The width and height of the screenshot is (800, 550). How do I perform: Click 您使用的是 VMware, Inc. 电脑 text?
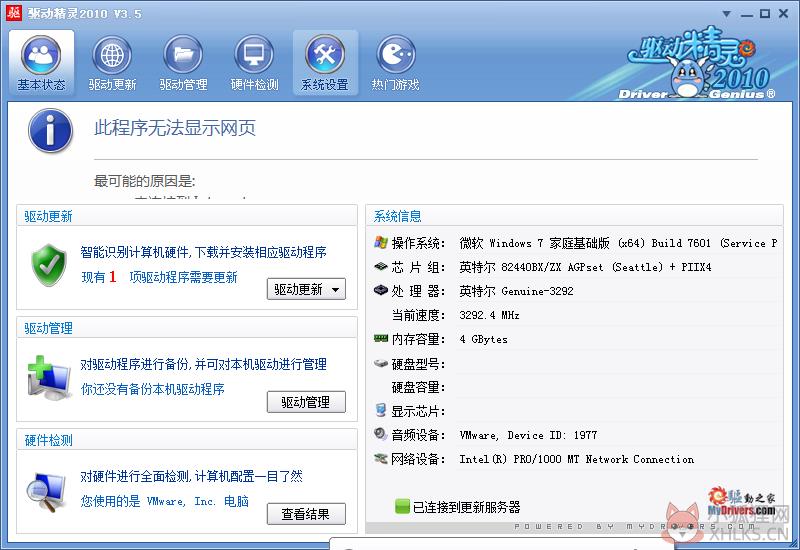click(164, 501)
